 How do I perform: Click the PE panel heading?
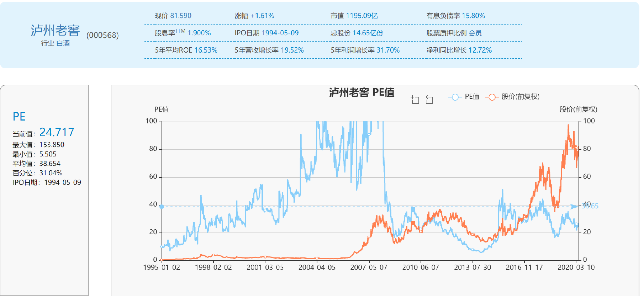point(19,117)
